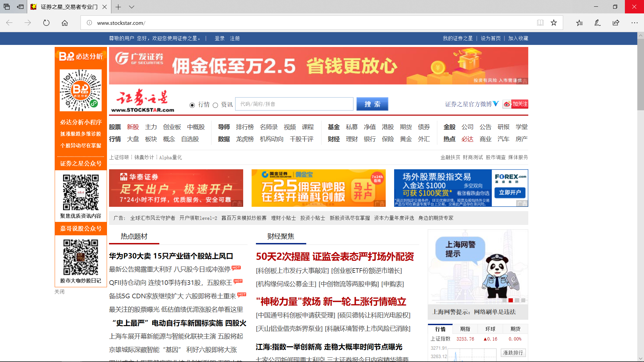
Task: Open ad link 全球汇市风云守护者
Action: pyautogui.click(x=153, y=218)
